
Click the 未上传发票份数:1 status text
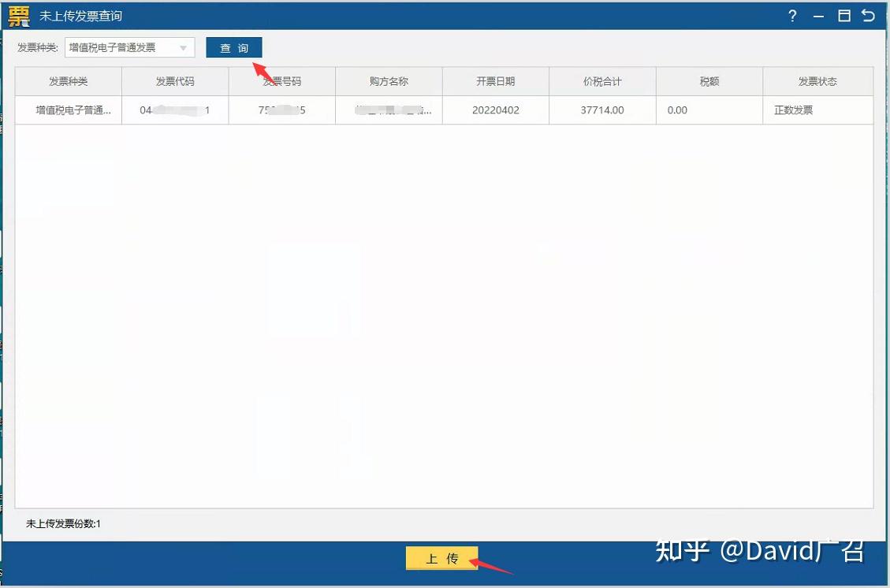[x=61, y=523]
